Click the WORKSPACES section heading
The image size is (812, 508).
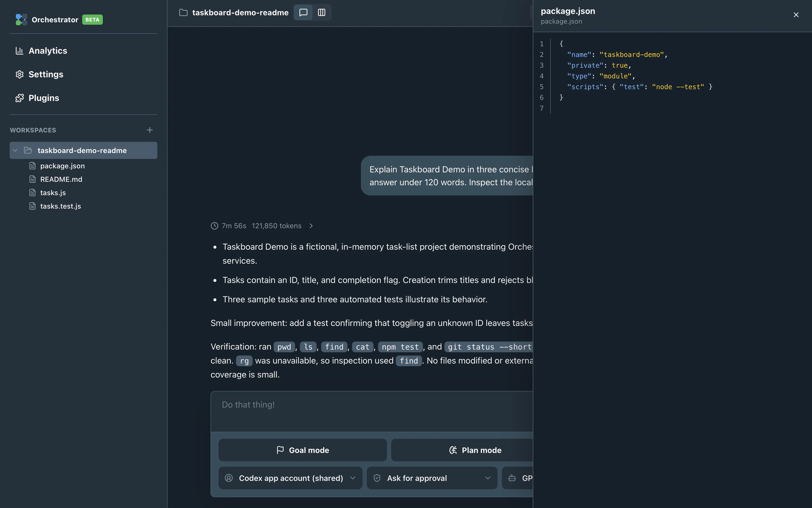[x=33, y=130]
